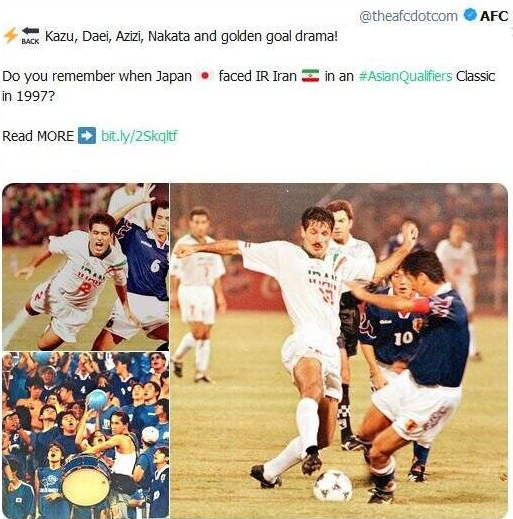
Task: Click the Japan flag emoji
Action: click(x=205, y=76)
